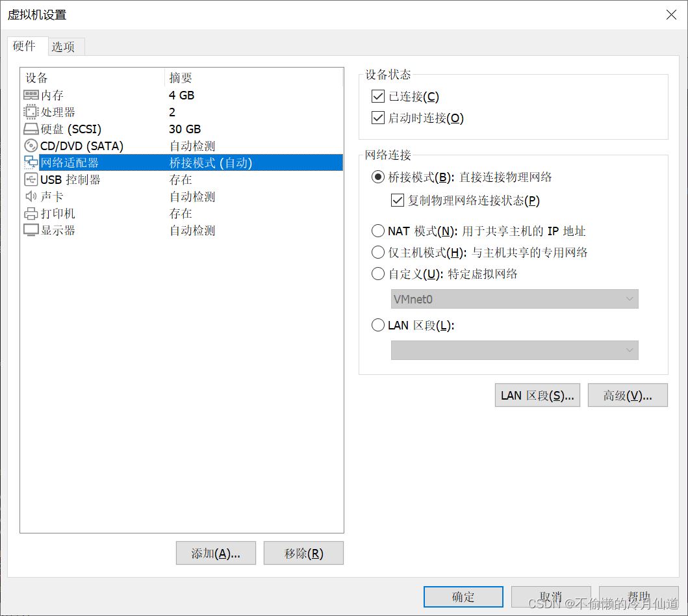
Task: Select the USB controller icon
Action: click(31, 179)
